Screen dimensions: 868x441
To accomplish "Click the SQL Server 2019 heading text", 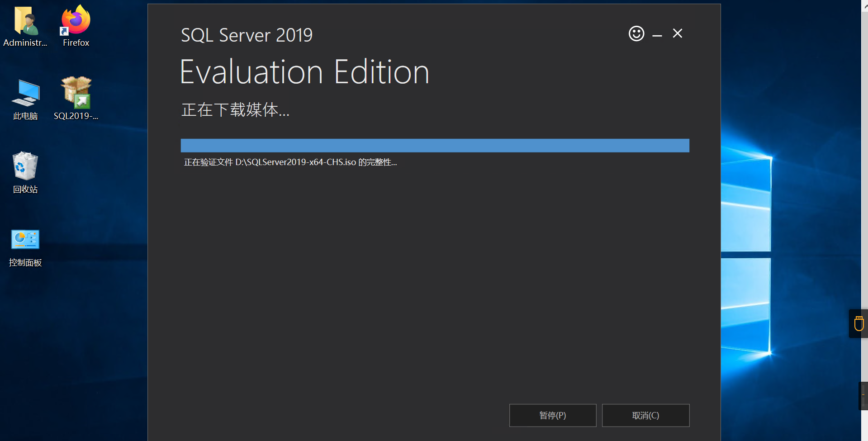I will click(x=247, y=35).
